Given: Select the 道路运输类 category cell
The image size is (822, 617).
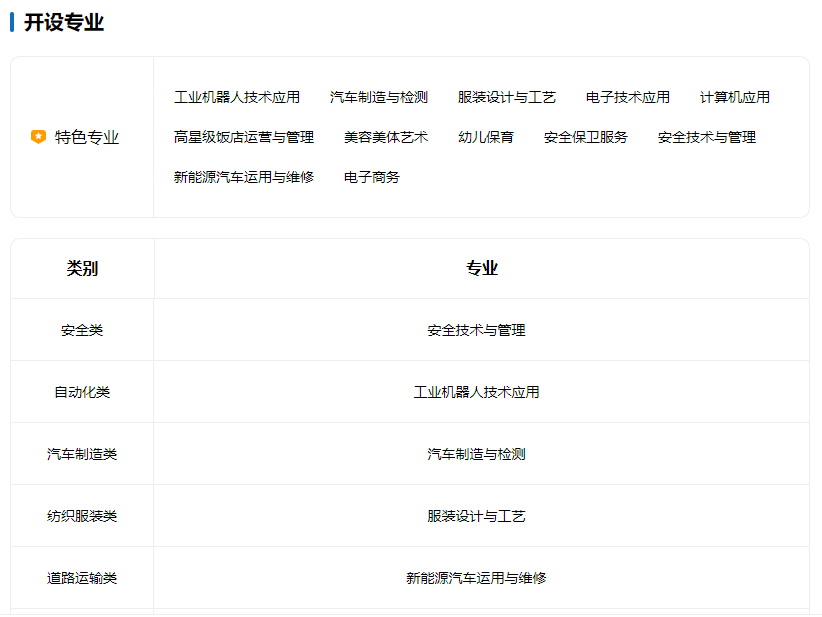Looking at the screenshot, I should coord(82,578).
